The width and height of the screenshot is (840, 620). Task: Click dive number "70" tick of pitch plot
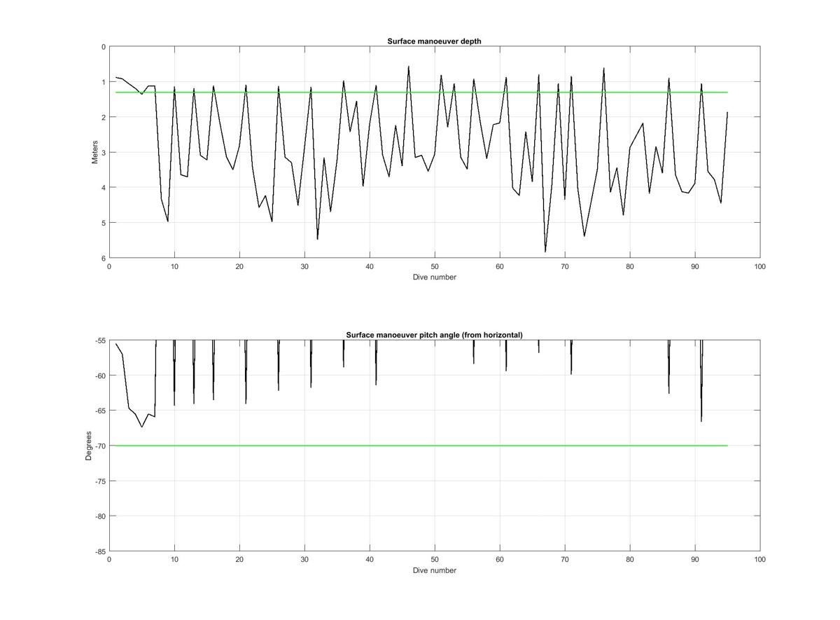click(x=565, y=560)
